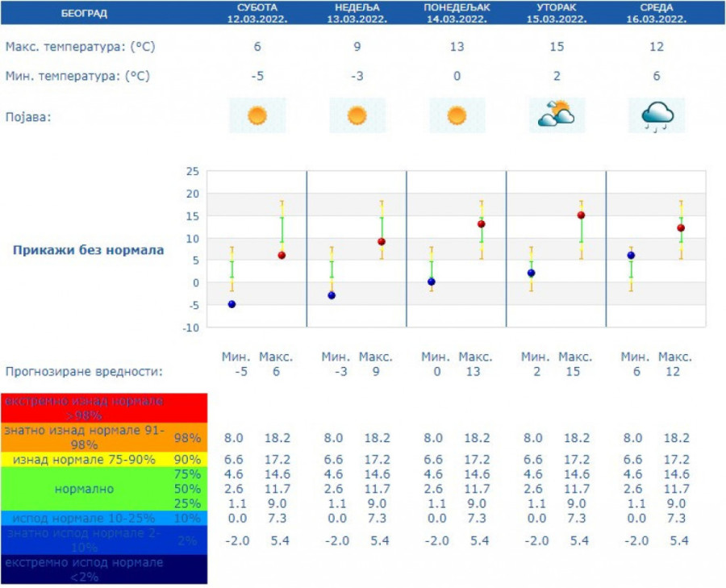Open the Прикажи без нормала link

88,250
